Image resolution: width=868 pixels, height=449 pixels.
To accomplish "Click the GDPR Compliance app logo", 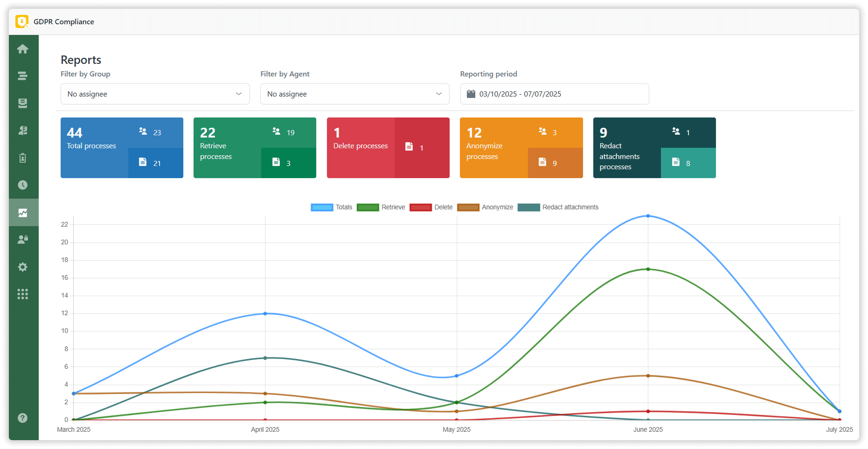I will tap(22, 21).
